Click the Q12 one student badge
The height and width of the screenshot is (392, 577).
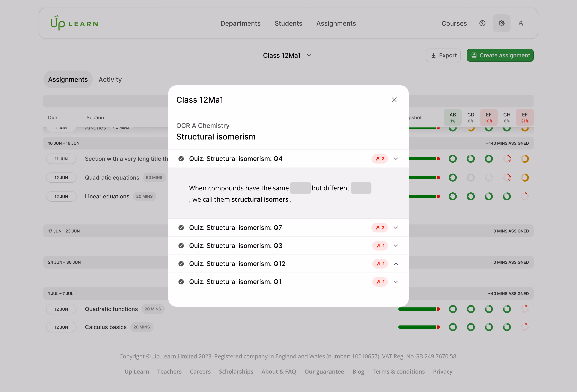[380, 264]
